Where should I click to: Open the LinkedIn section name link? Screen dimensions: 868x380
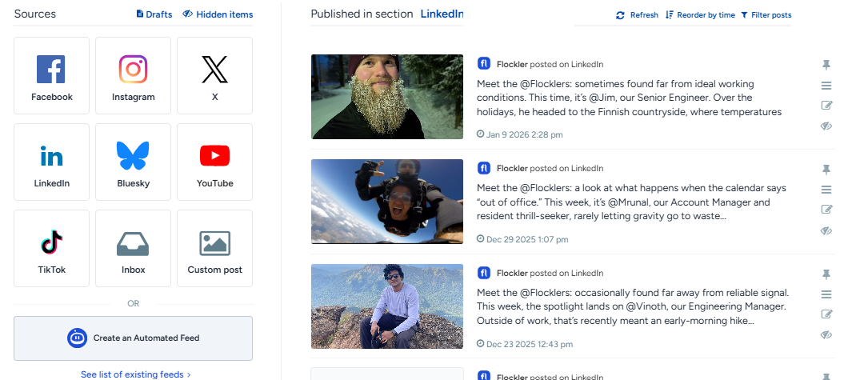tap(442, 14)
